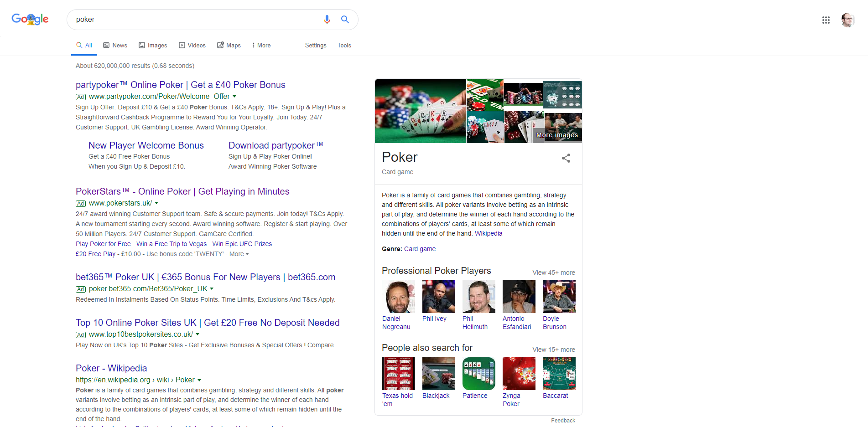Open the partypoker ad URL dropdown arrow
Viewport: 868px width, 427px height.
[x=235, y=96]
